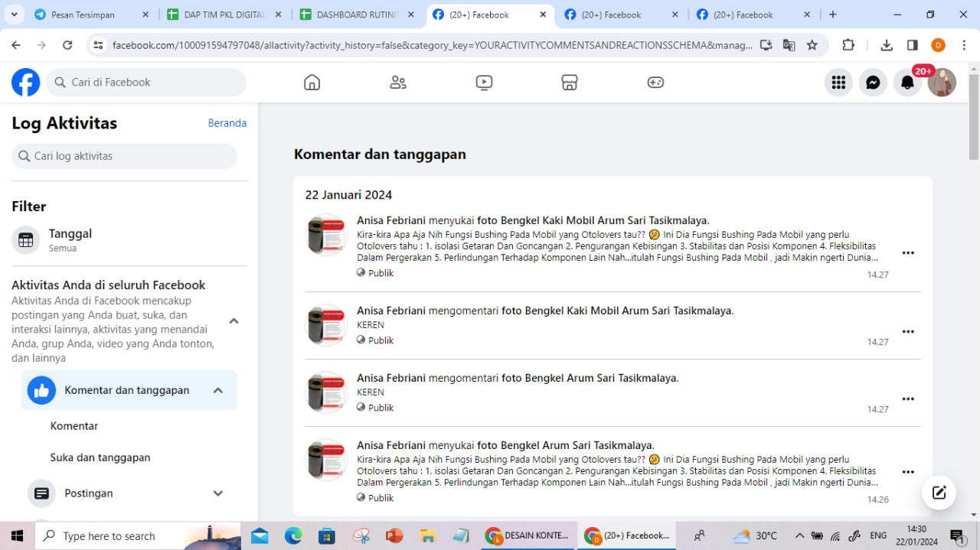
Task: Close the active '(20+) Facebook' tab
Action: coord(543,15)
